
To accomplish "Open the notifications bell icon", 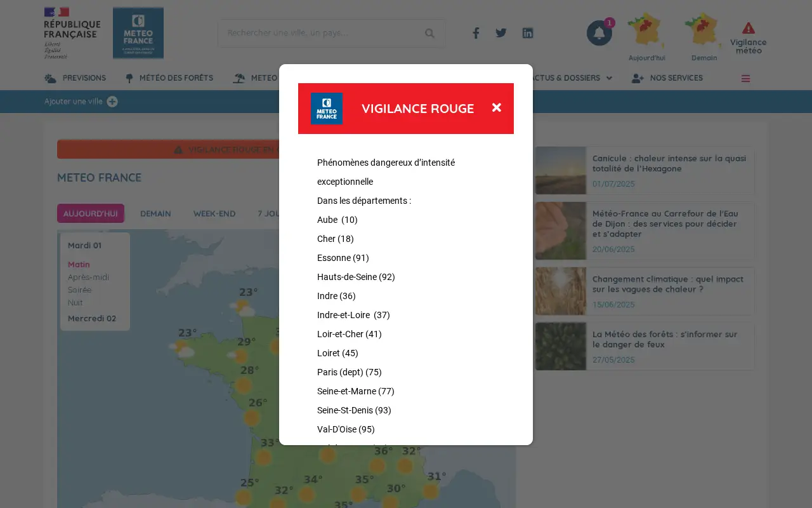I will click(x=599, y=33).
